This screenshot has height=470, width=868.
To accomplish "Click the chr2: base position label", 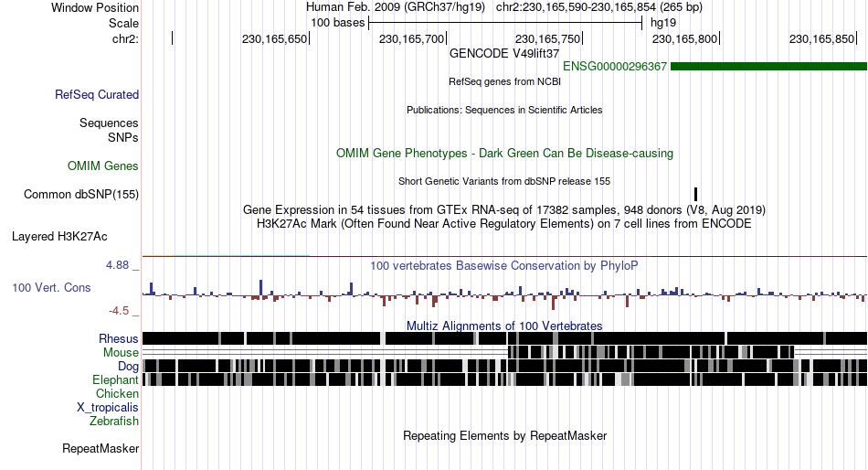I will 125,38.
